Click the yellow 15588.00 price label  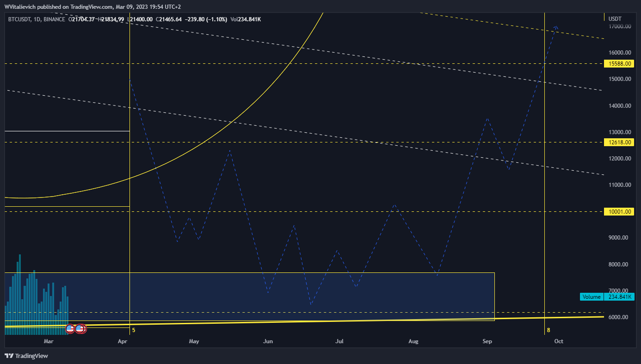pos(620,63)
